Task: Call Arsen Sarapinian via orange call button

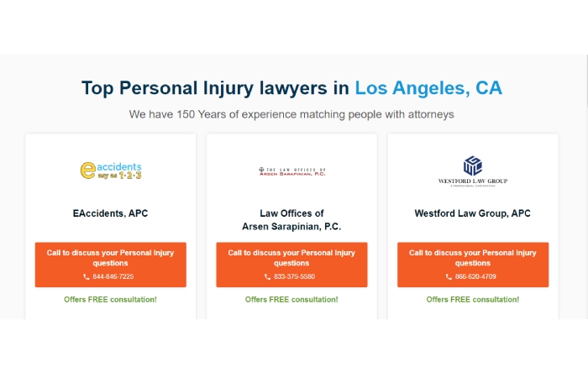Action: coord(291,265)
